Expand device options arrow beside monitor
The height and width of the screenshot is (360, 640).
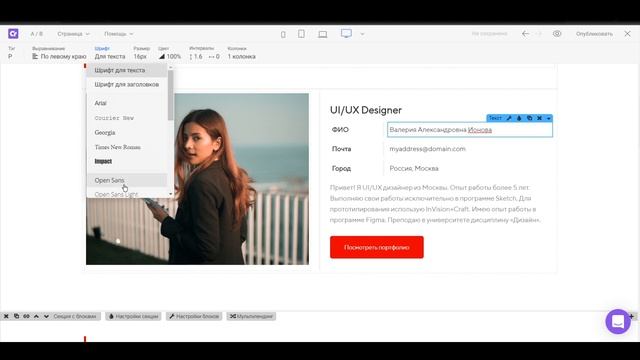coord(362,34)
